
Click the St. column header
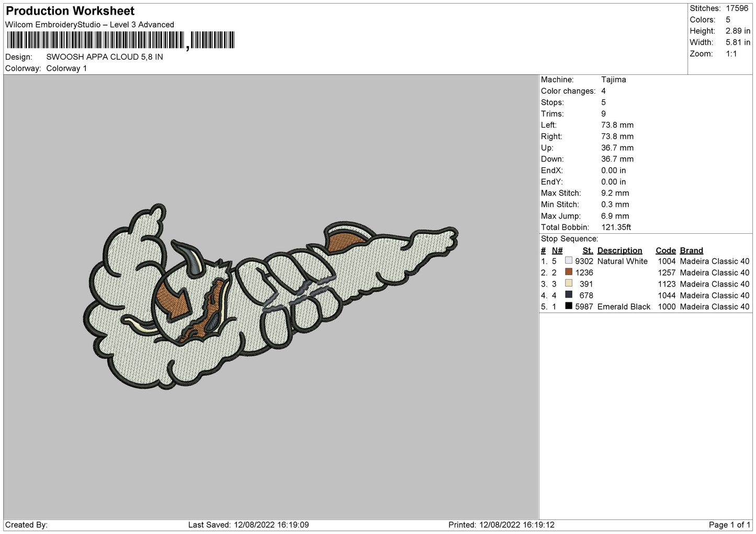coord(588,251)
